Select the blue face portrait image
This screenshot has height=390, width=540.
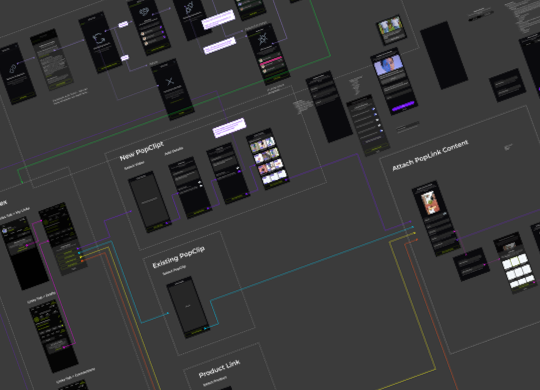[388, 64]
